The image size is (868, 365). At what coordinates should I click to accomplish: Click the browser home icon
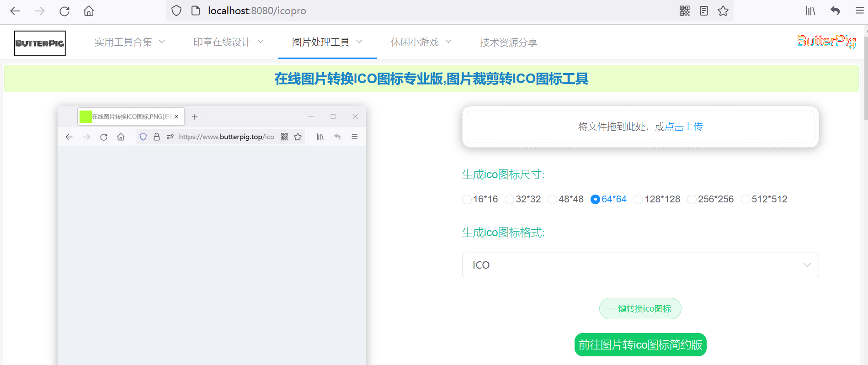89,11
